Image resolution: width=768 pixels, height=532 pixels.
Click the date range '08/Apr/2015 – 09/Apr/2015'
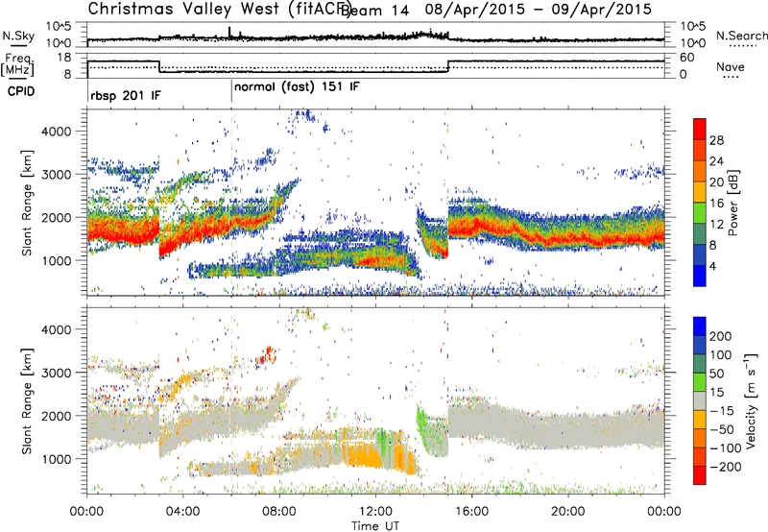539,10
